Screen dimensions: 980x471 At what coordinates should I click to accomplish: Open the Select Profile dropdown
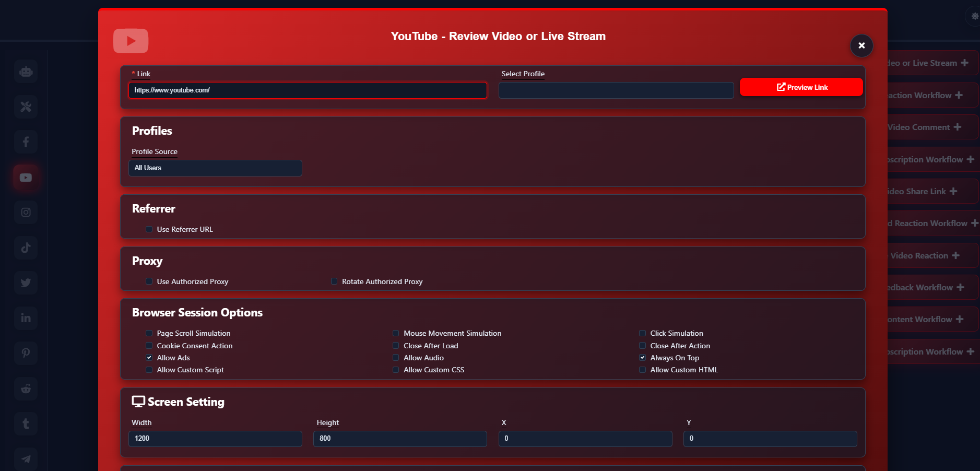616,90
